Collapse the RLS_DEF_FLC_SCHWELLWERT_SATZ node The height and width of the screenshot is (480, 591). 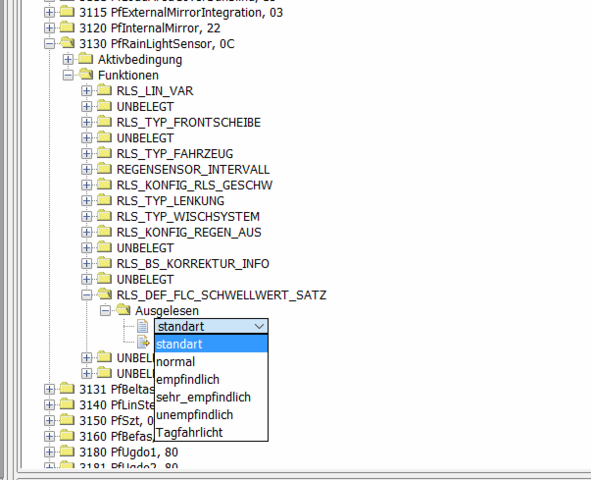[86, 295]
